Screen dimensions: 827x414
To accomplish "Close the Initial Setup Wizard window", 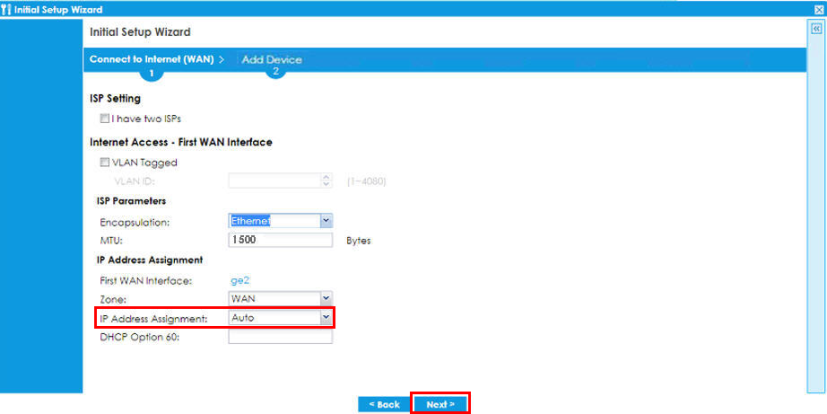I will (x=819, y=8).
